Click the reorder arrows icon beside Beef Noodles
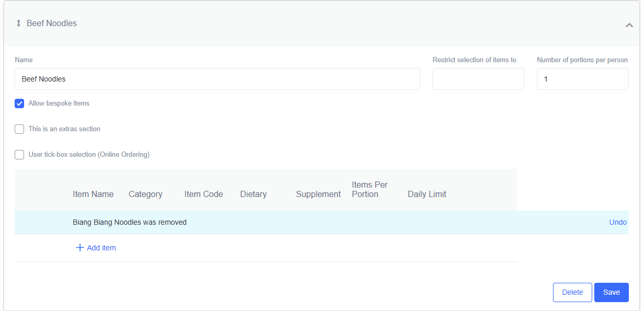This screenshot has width=644, height=311. tap(19, 23)
